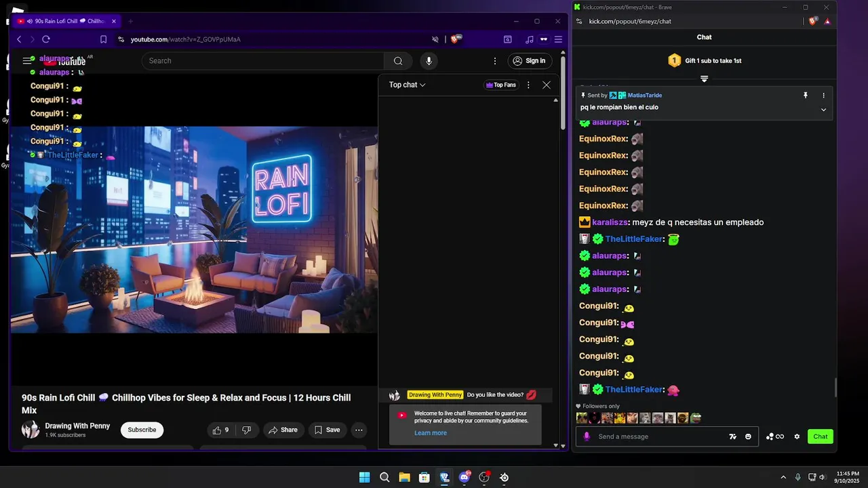Open YouTube settings three-dot menu near Sign in
This screenshot has height=488, width=868.
[495, 61]
